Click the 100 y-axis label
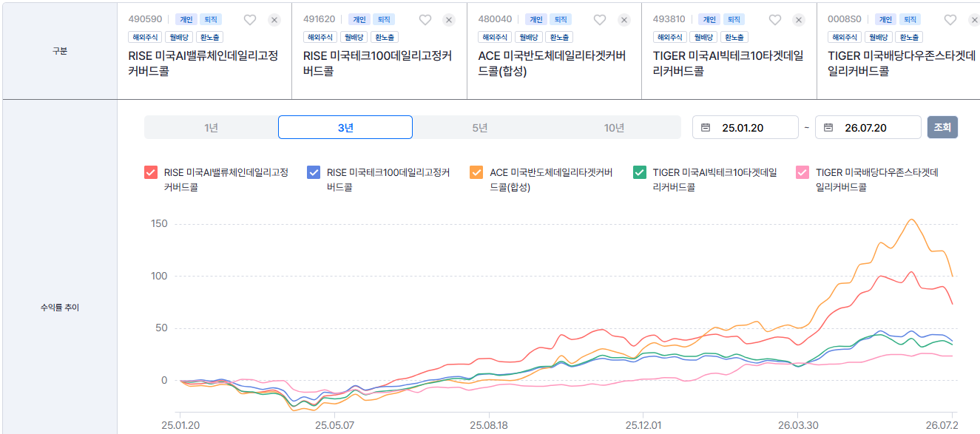The height and width of the screenshot is (434, 980). click(159, 277)
